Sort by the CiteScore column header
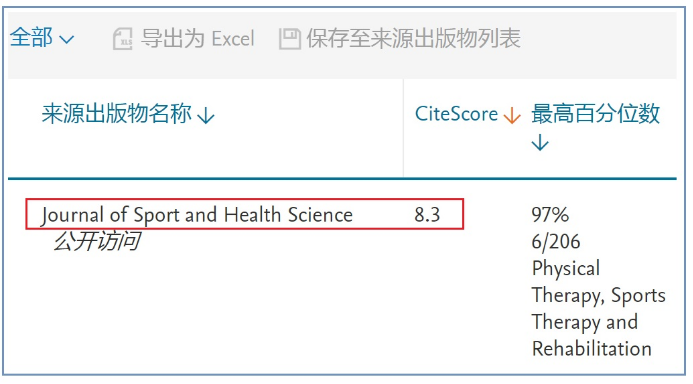 pos(456,114)
